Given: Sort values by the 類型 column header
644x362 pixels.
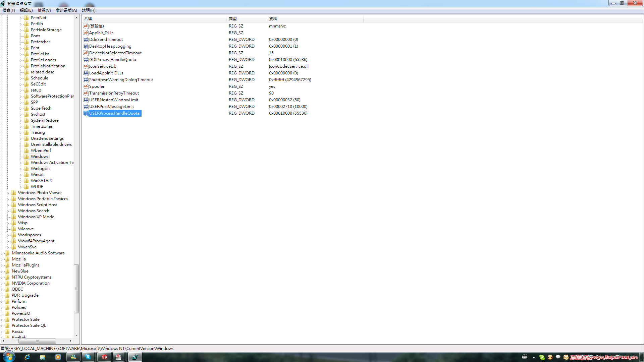Looking at the screenshot, I should point(232,18).
